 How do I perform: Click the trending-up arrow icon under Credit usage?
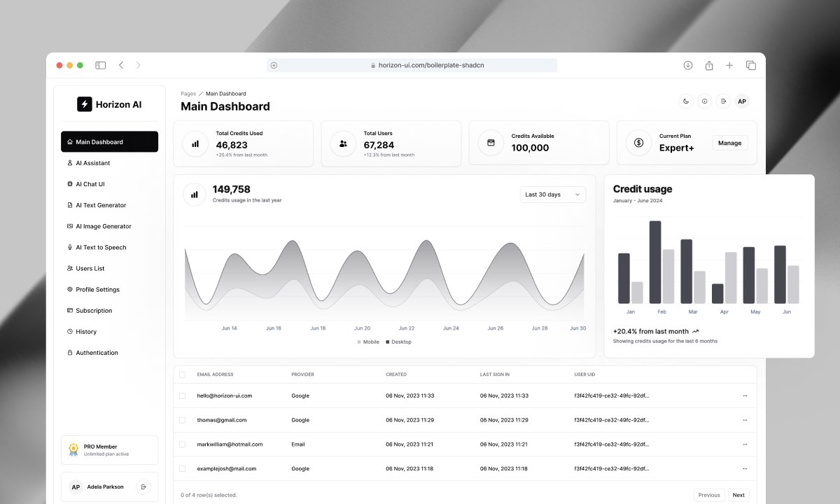pos(695,332)
